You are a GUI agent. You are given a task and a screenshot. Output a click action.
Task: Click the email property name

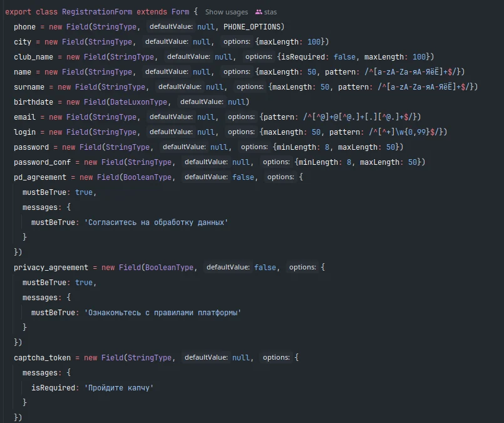coord(24,117)
